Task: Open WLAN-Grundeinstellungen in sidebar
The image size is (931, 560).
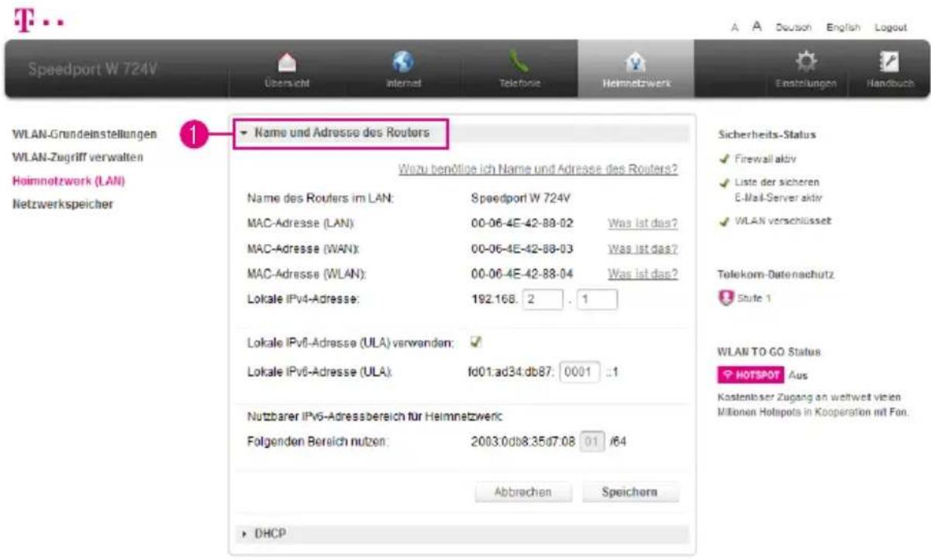Action: coord(85,134)
